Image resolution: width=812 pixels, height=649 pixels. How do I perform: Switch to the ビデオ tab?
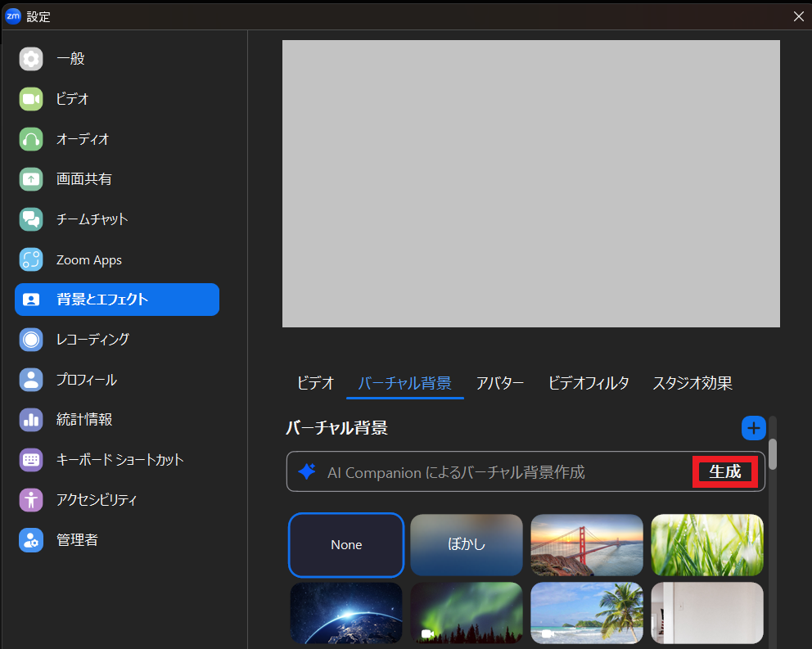tap(315, 383)
